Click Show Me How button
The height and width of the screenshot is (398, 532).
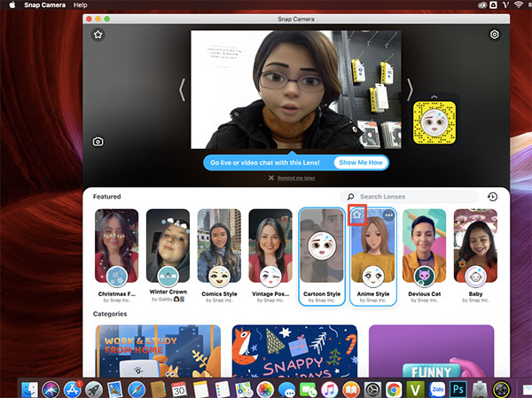coord(361,162)
